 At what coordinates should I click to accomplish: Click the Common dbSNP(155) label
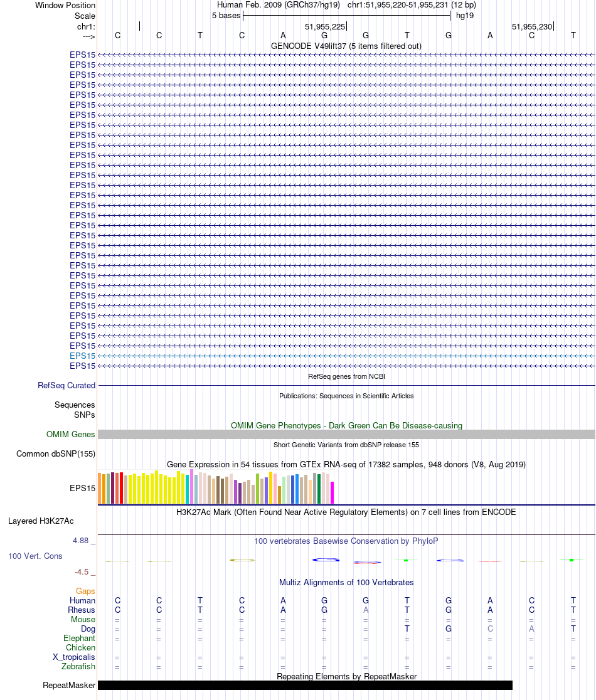pos(56,453)
